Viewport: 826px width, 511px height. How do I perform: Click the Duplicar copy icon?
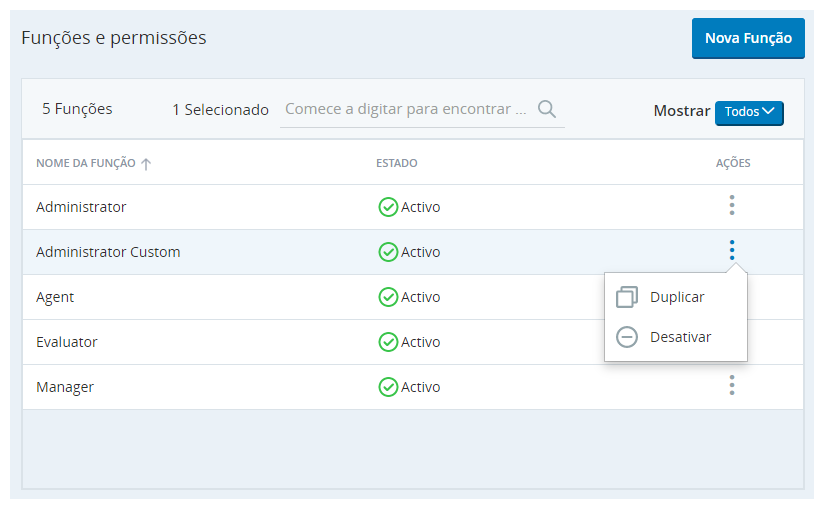tap(627, 297)
